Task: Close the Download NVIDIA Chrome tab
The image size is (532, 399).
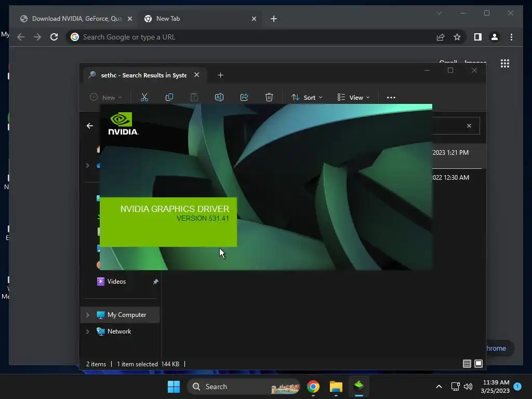Action: 129,19
